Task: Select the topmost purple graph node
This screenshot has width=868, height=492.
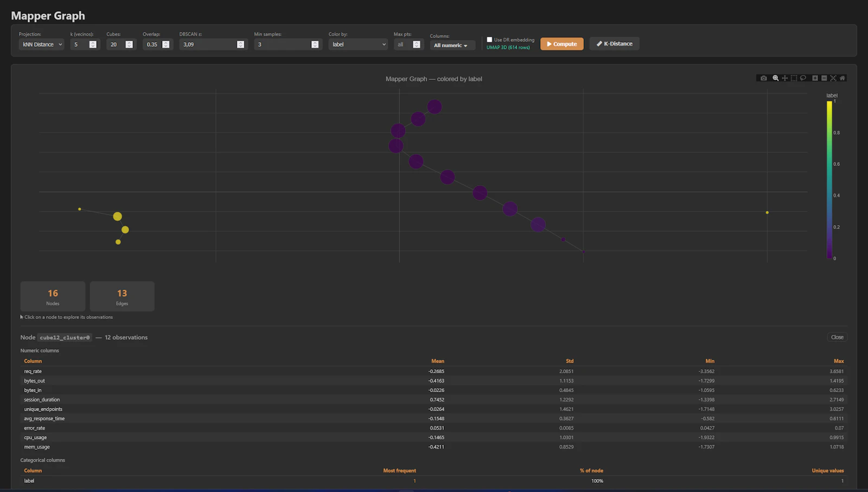Action: coord(434,107)
